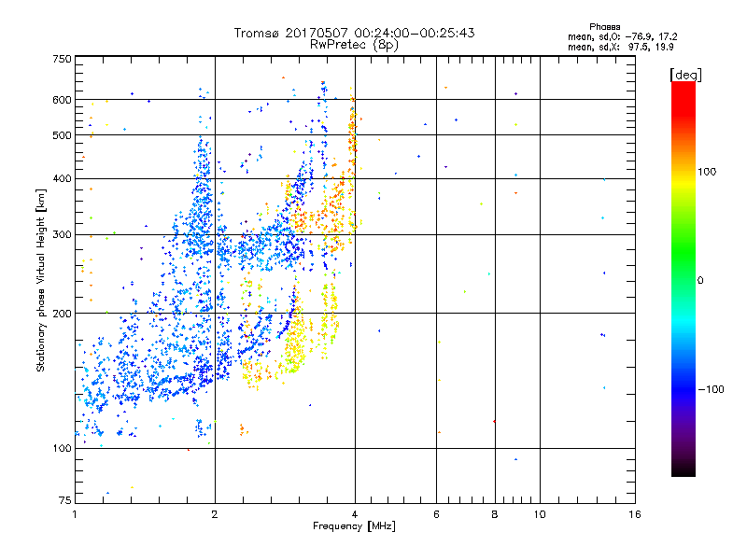Click the x-axis tick label '6'
Image resolution: width=747 pixels, height=560 pixels.
[x=436, y=514]
